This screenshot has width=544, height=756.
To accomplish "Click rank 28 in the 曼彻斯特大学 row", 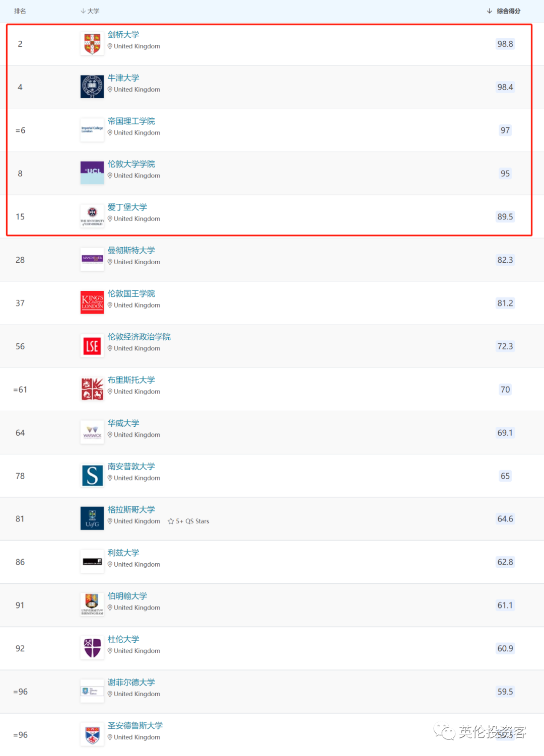I will click(20, 260).
